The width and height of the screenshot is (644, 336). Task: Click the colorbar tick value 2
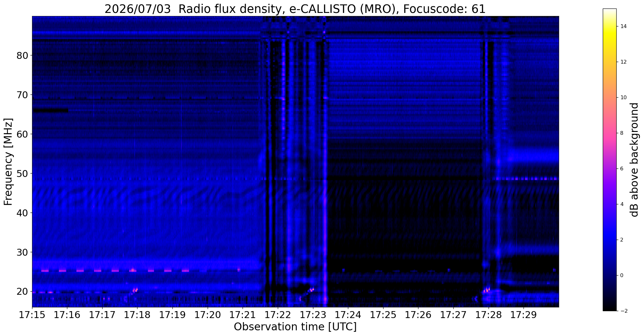[x=621, y=240]
